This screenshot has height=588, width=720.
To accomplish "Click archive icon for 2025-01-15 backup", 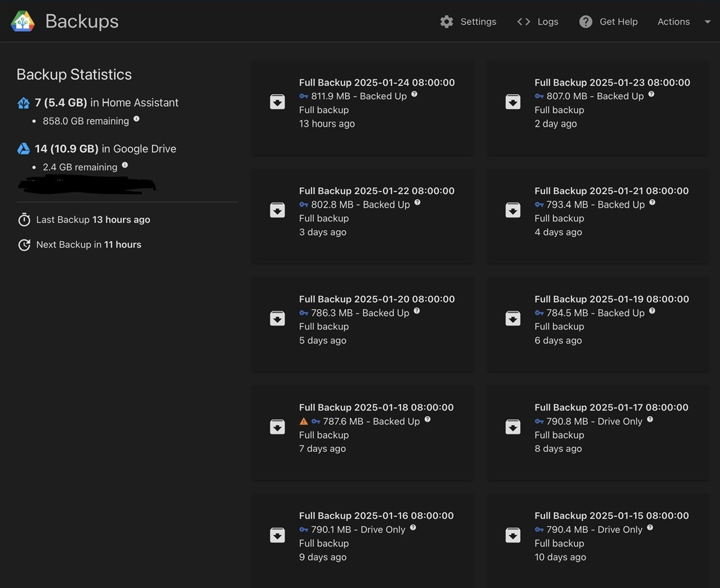I will (x=513, y=535).
